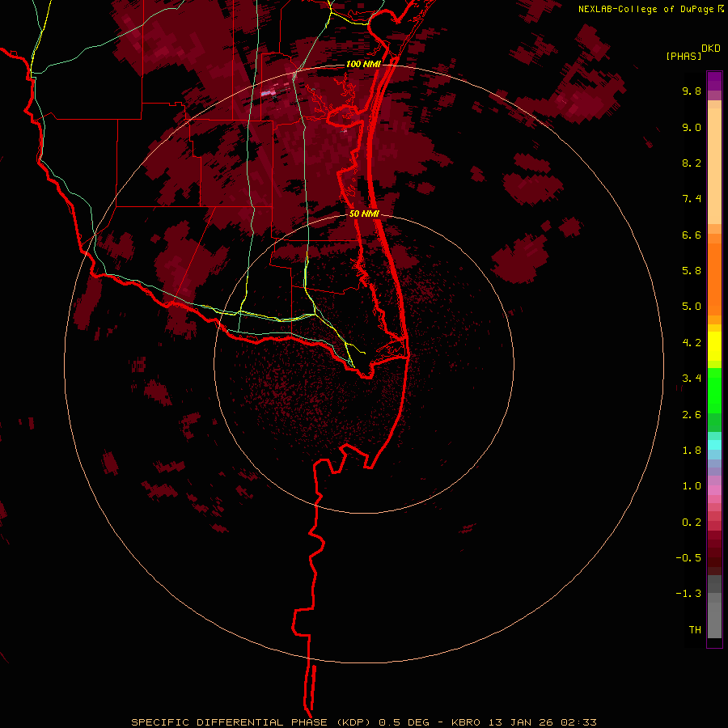
Task: Click the bright green swatch on the color bar
Action: (x=714, y=390)
